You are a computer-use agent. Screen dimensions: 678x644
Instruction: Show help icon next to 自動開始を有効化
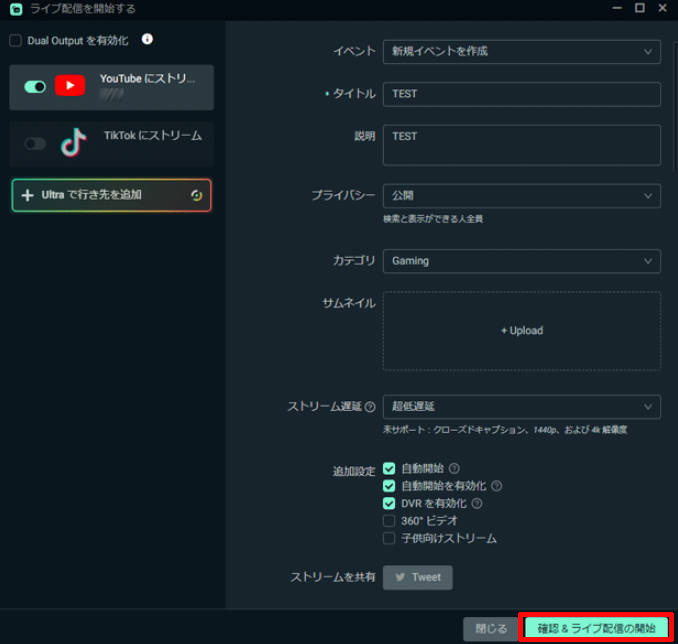[x=496, y=486]
